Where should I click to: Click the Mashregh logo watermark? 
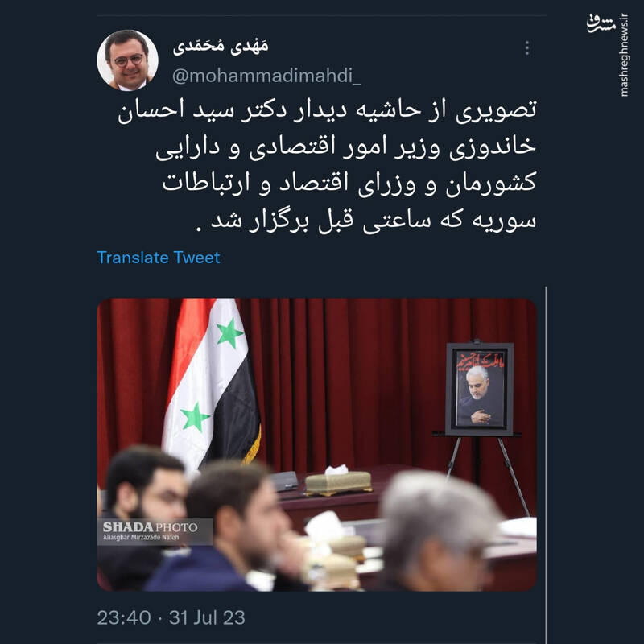coord(601,24)
